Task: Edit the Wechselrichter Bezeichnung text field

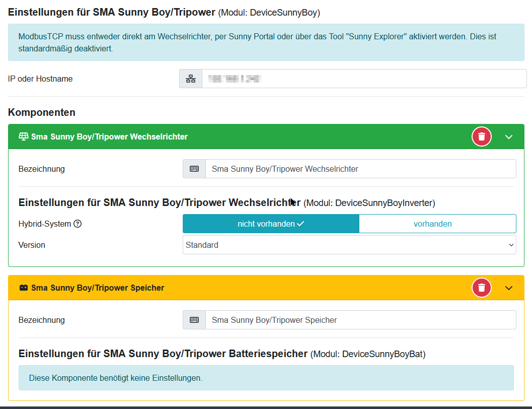Action: tap(361, 169)
